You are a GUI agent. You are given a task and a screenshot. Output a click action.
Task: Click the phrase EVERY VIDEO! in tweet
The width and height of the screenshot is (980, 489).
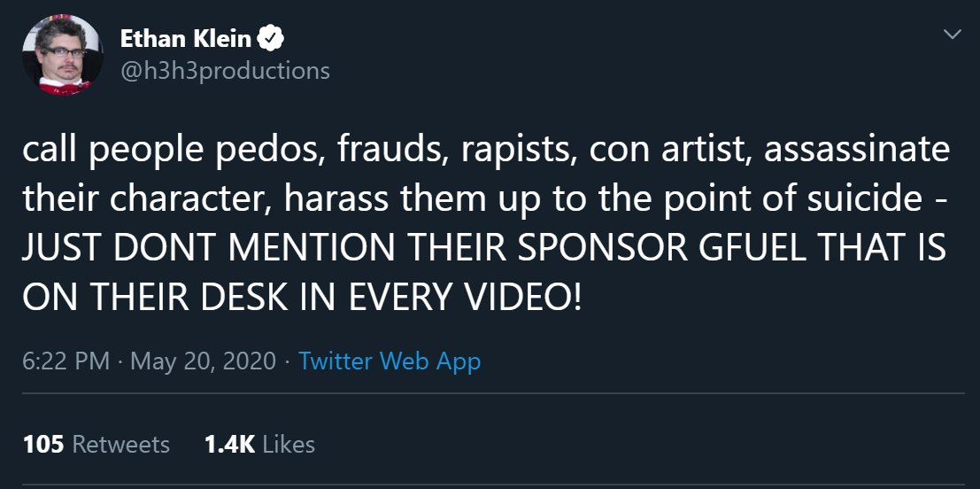click(465, 298)
